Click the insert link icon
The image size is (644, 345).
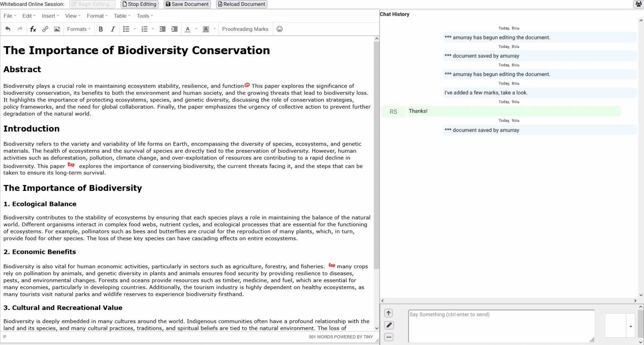click(x=45, y=29)
